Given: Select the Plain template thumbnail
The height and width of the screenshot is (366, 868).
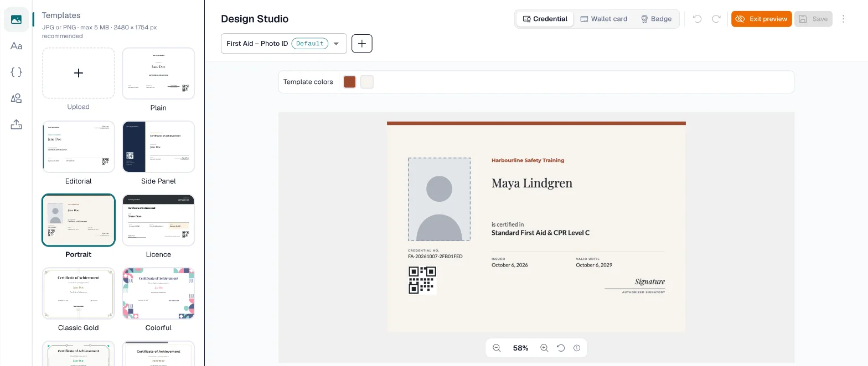Looking at the screenshot, I should 158,73.
